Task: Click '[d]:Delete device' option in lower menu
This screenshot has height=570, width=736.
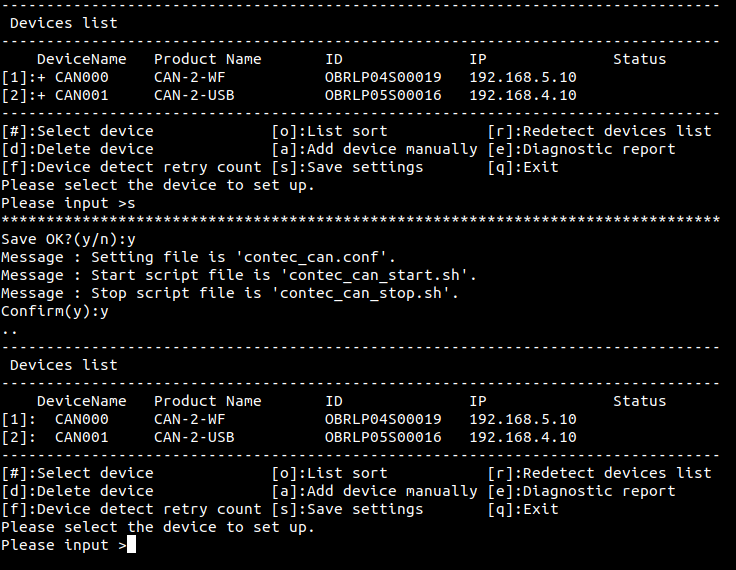Action: pos(77,491)
